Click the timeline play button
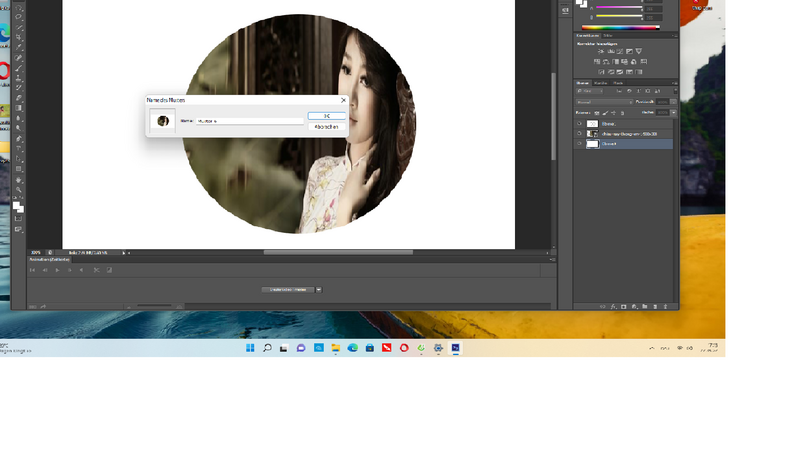This screenshot has width=800, height=450. (57, 270)
